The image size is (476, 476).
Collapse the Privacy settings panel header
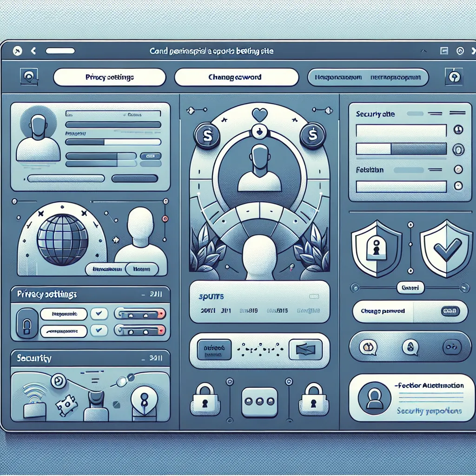click(x=142, y=295)
